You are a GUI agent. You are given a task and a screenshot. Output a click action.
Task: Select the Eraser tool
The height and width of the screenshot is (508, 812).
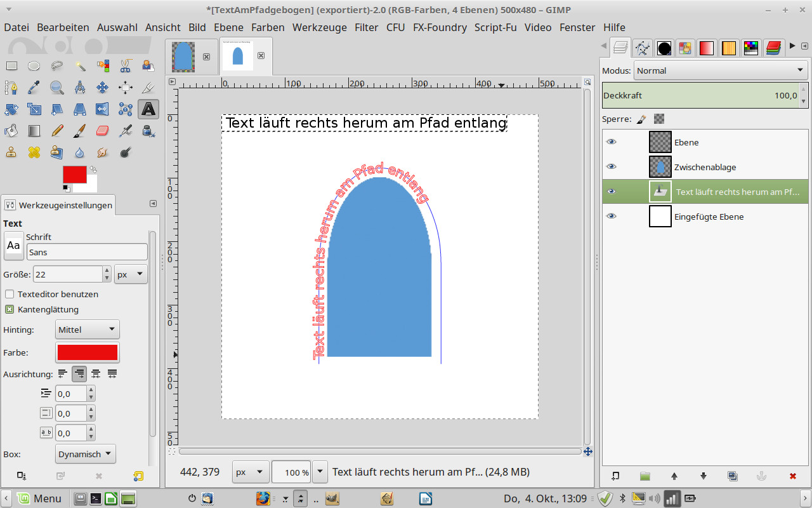click(x=103, y=131)
